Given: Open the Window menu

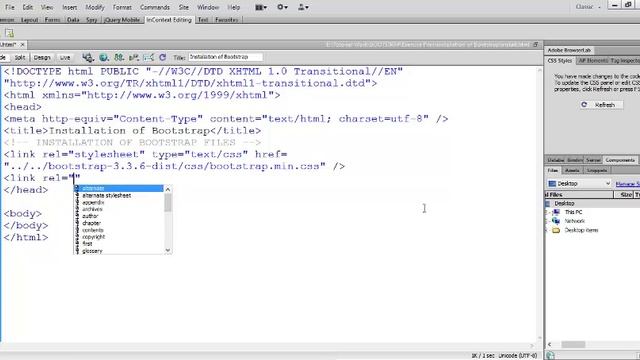Looking at the screenshot, I should (x=208, y=7).
